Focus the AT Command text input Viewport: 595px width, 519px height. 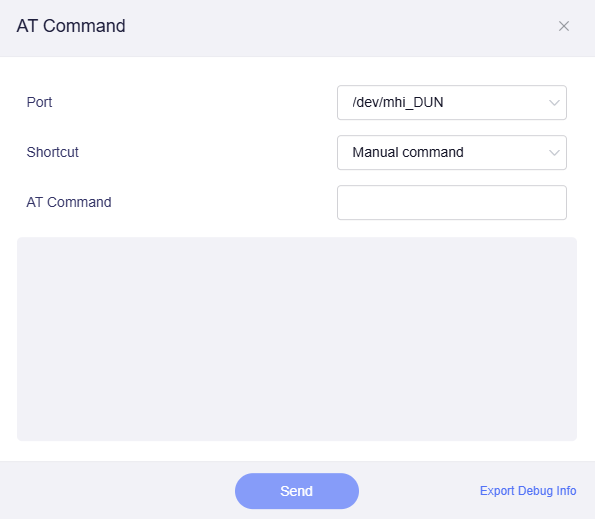(452, 203)
